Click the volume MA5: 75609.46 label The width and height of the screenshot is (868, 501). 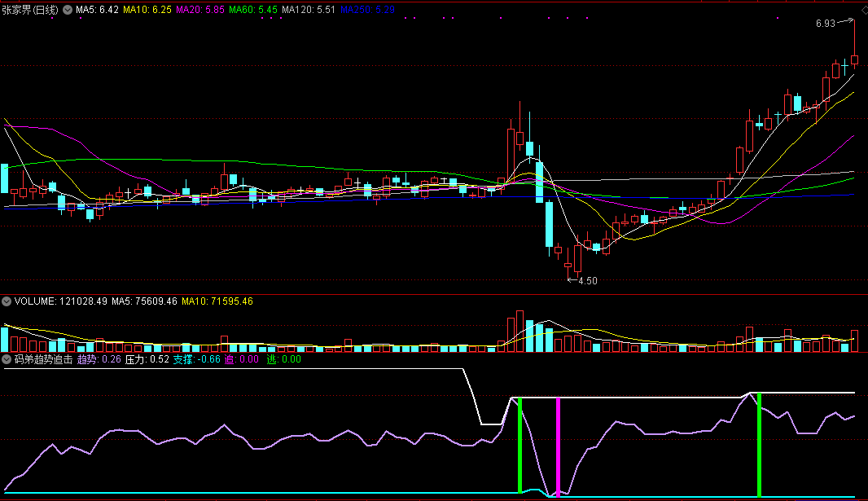click(144, 301)
